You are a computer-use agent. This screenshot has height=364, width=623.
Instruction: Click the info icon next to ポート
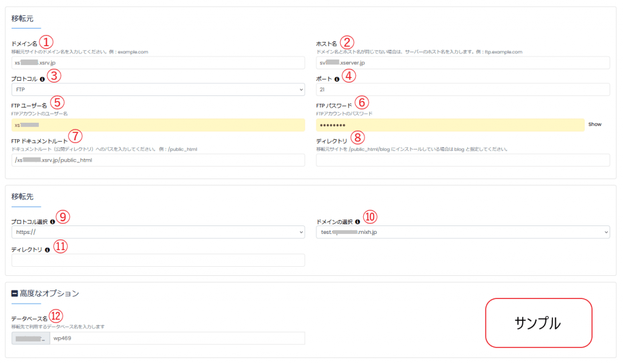337,79
